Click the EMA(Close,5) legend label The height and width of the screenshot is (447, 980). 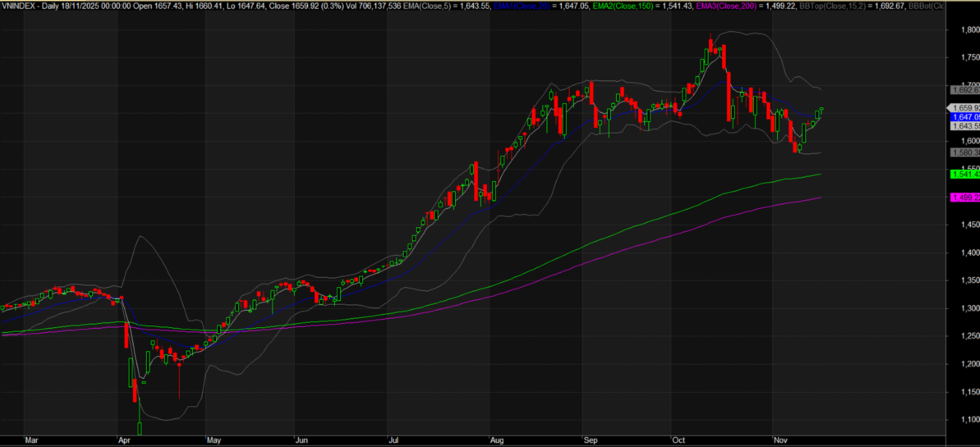click(x=439, y=5)
